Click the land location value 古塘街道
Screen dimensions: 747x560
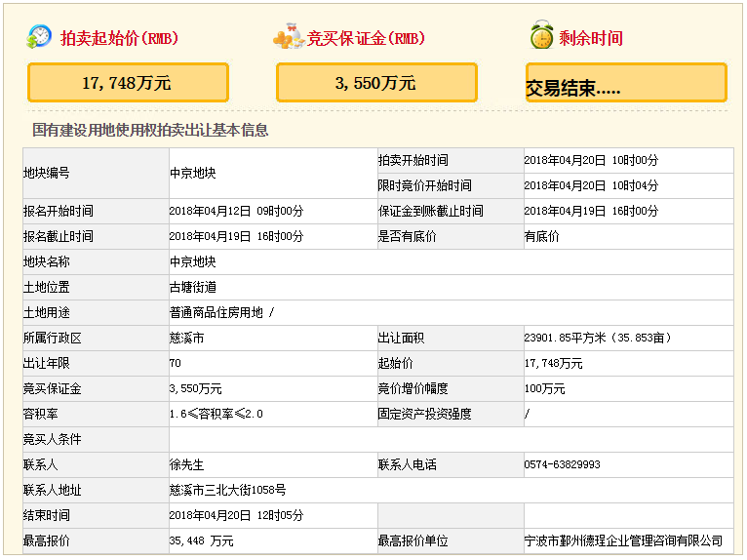coord(192,287)
